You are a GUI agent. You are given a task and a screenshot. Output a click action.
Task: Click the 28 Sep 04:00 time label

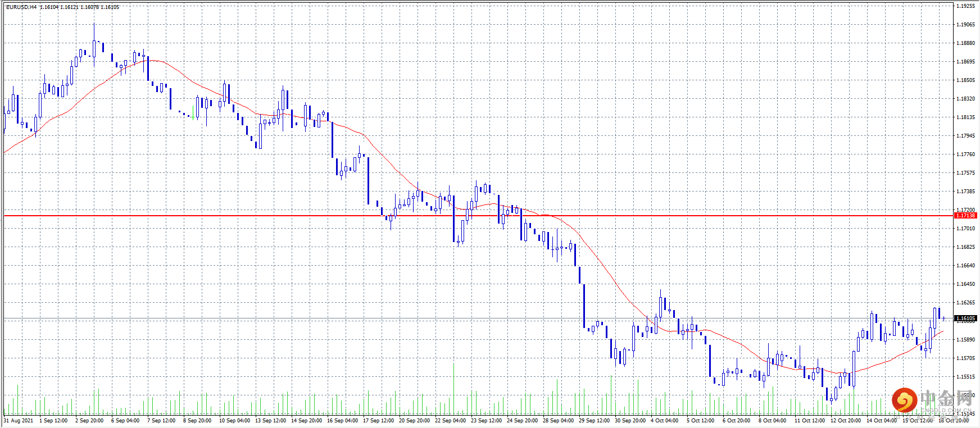559,421
